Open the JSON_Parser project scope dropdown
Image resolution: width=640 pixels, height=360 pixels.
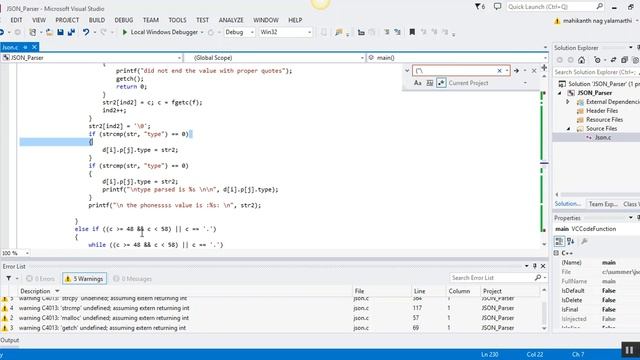pyautogui.click(x=179, y=58)
